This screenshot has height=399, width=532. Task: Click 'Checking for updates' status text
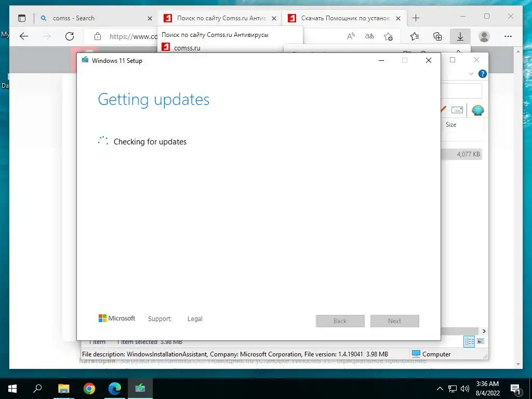click(x=150, y=141)
